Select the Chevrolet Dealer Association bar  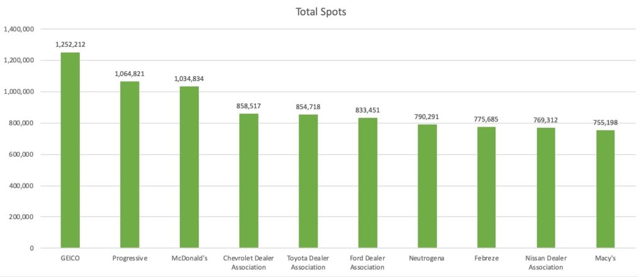pyautogui.click(x=249, y=181)
